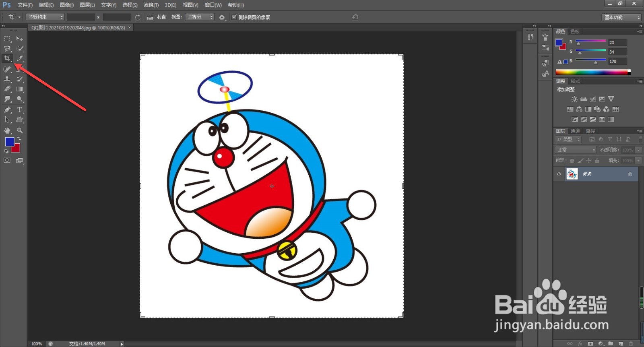Image resolution: width=644 pixels, height=347 pixels.
Task: Open the opacity 不透明度 dropdown arrow
Action: tap(638, 150)
